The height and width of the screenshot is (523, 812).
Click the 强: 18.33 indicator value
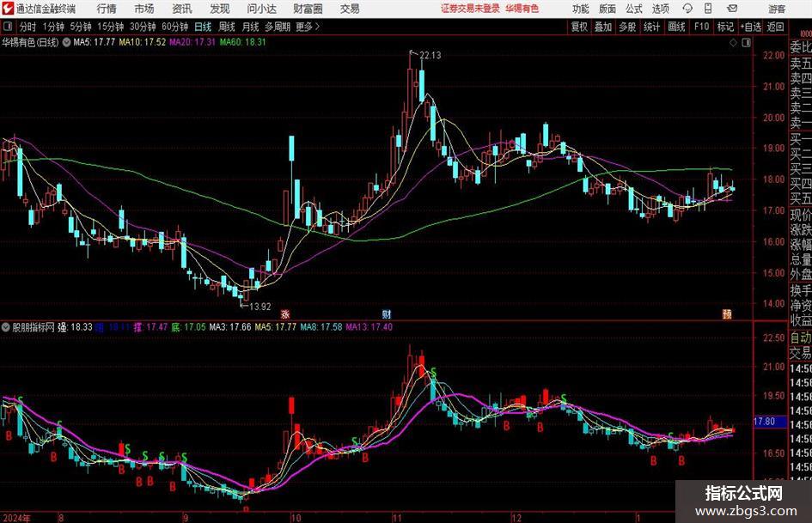[75, 327]
